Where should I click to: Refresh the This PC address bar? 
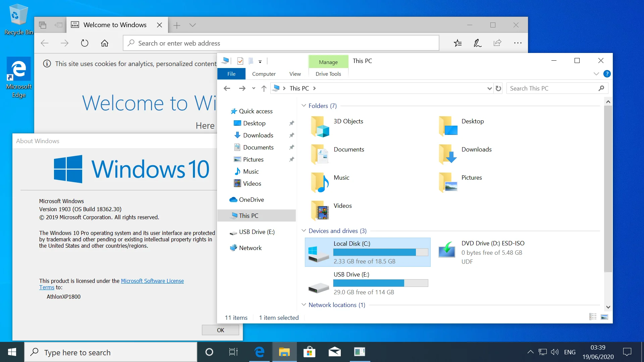click(498, 88)
